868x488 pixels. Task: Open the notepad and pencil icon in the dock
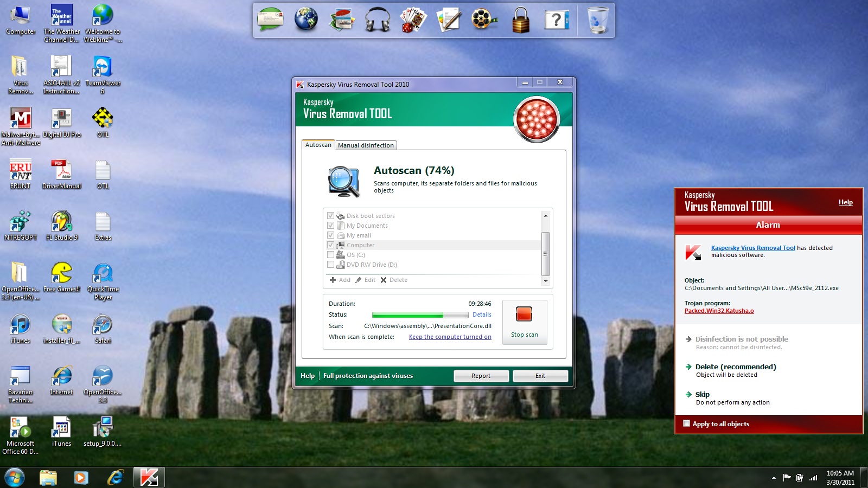click(449, 20)
